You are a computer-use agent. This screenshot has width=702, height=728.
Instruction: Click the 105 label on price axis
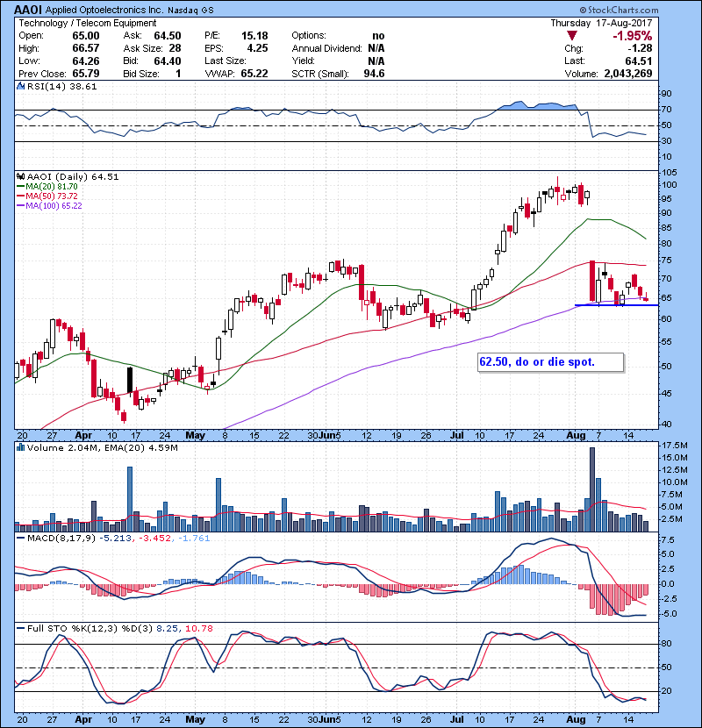(x=670, y=173)
